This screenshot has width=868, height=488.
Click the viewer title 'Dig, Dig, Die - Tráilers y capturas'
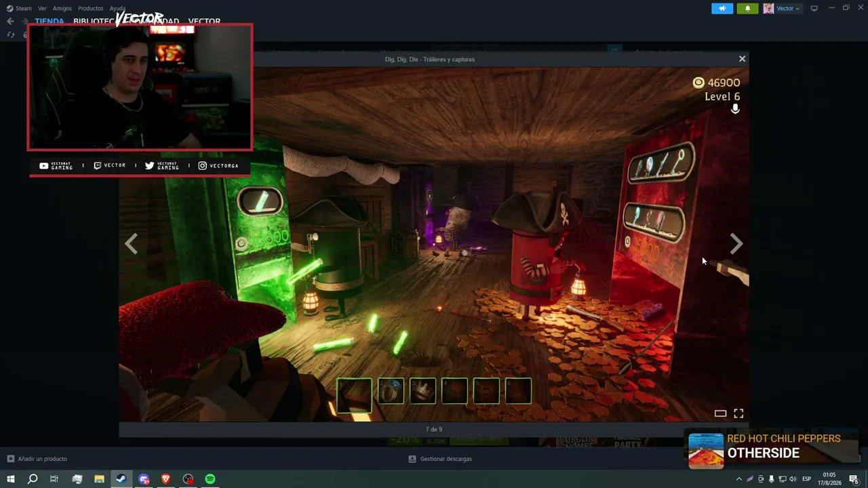(430, 59)
